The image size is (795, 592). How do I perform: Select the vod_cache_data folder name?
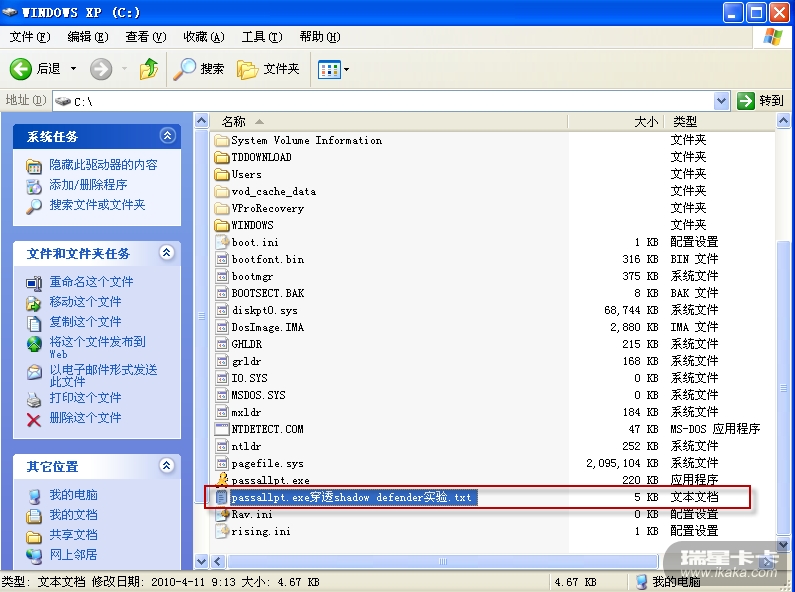[274, 192]
